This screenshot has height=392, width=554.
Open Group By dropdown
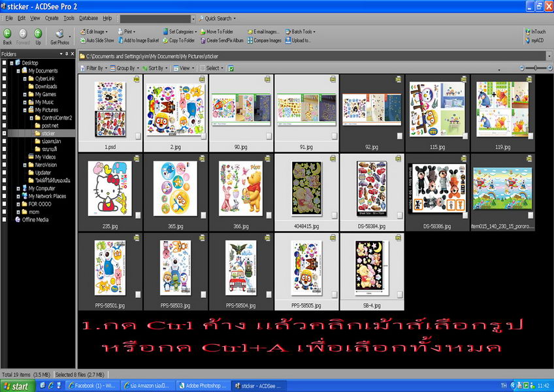coord(124,68)
